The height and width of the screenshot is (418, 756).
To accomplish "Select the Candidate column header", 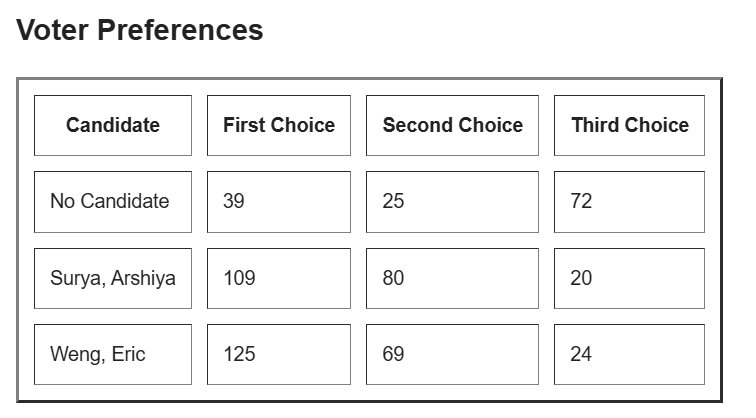I will coord(113,125).
